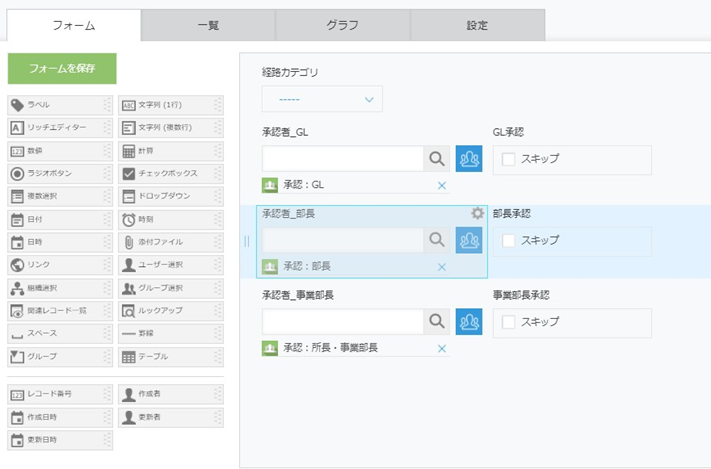Select the 日時 field icon

coord(17,242)
